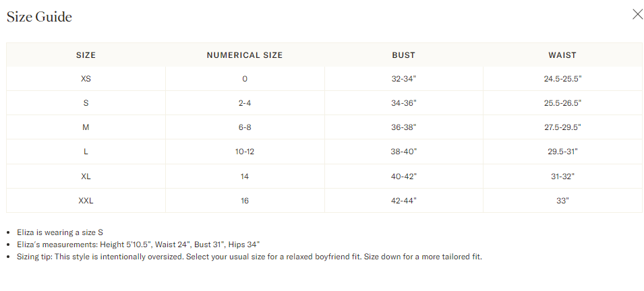The image size is (644, 291).
Task: Click numerical size 6-8 cell
Action: [244, 127]
